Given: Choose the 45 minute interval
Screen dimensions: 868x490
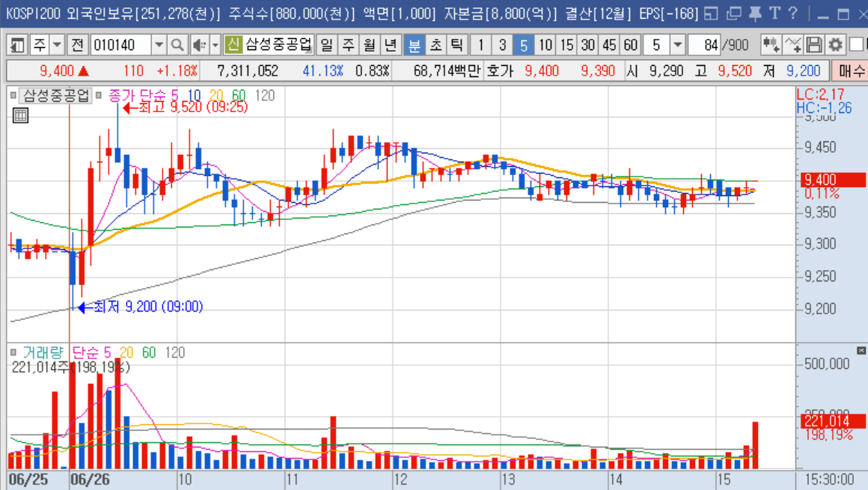Looking at the screenshot, I should tap(610, 45).
